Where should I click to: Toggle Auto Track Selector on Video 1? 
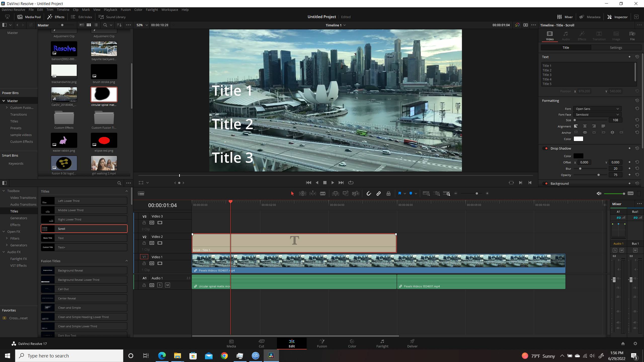click(x=152, y=263)
